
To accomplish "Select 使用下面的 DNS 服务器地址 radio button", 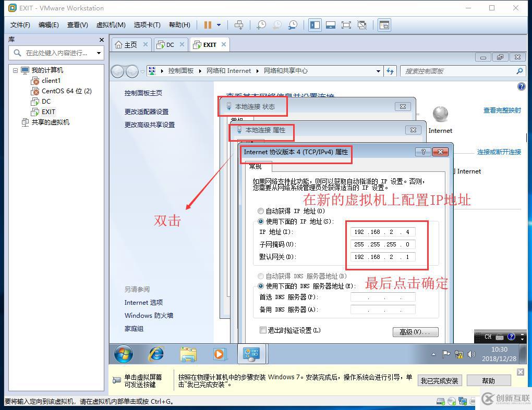I will 261,286.
